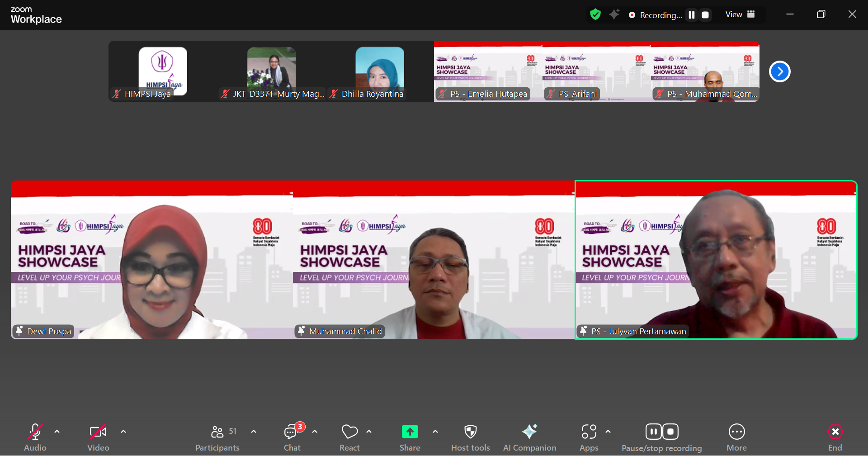This screenshot has width=868, height=456.
Task: Open Host tools shield menu
Action: (x=471, y=437)
